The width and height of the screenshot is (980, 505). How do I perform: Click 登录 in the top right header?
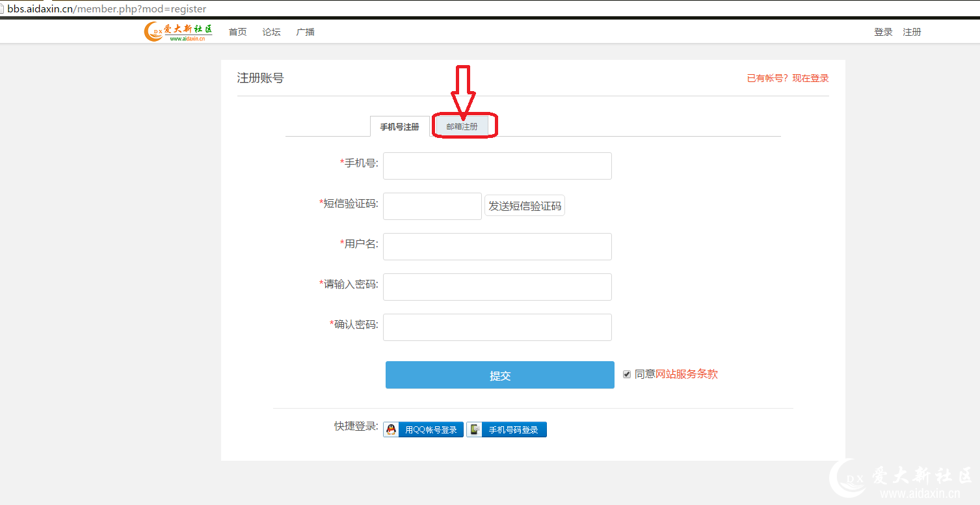883,32
